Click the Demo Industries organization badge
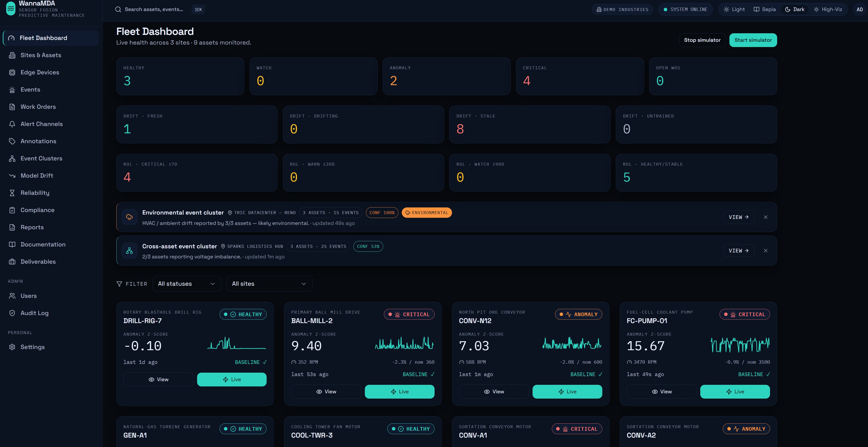The width and height of the screenshot is (868, 447). point(622,9)
